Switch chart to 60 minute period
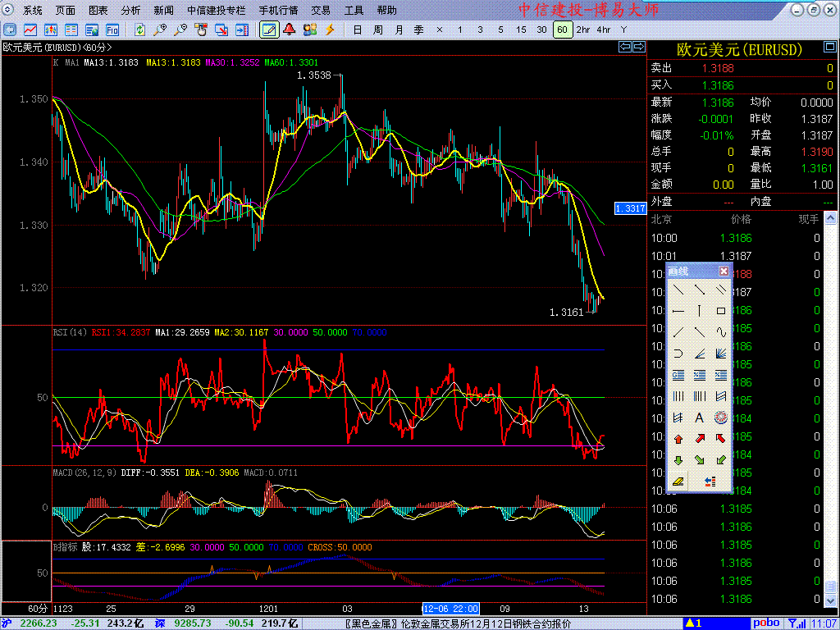Screen dimensions: 840x630 tap(562, 30)
